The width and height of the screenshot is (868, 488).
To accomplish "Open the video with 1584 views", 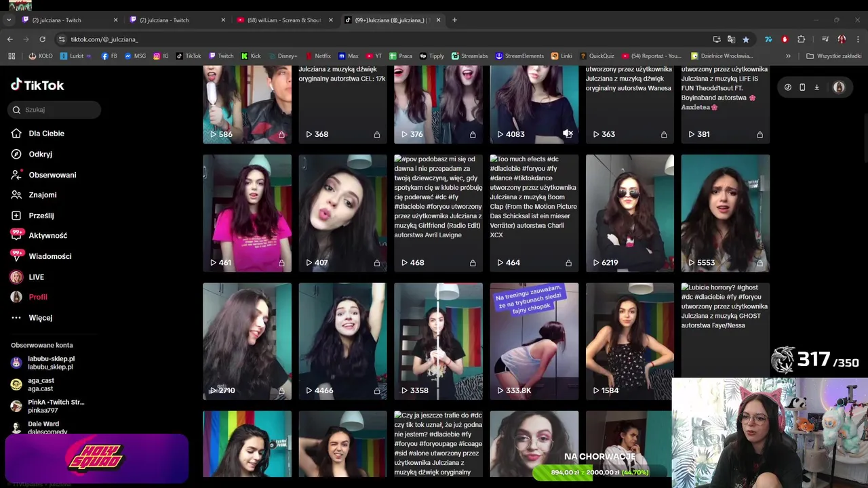I will coord(630,341).
